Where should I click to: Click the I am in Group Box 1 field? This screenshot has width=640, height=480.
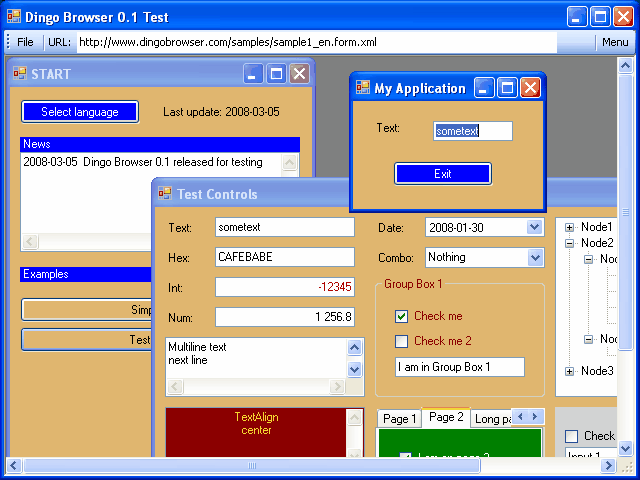click(460, 367)
